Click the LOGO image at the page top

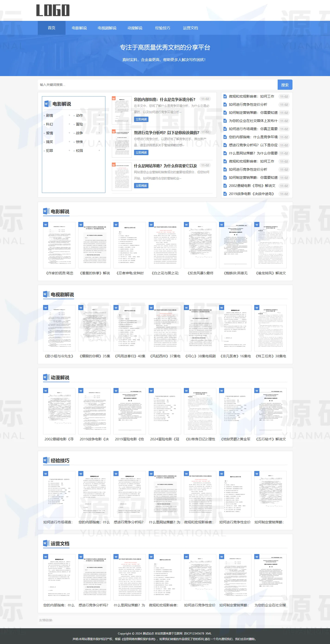pos(53,10)
